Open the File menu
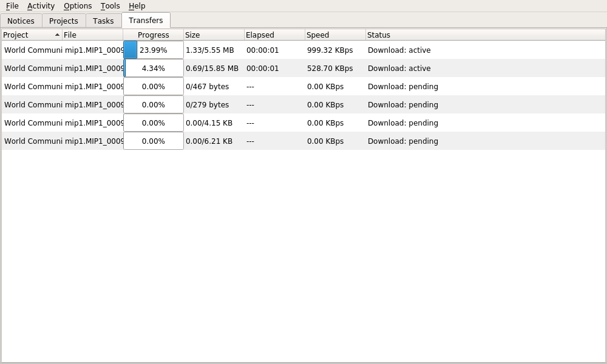The image size is (607, 364). (x=12, y=6)
